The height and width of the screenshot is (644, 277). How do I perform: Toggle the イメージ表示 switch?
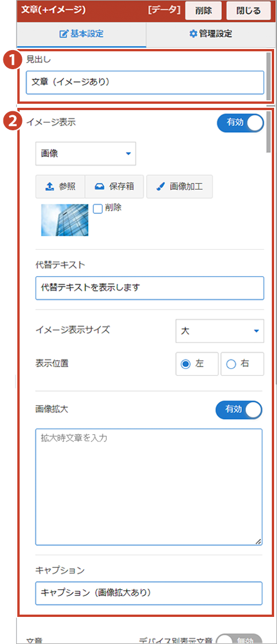click(241, 123)
